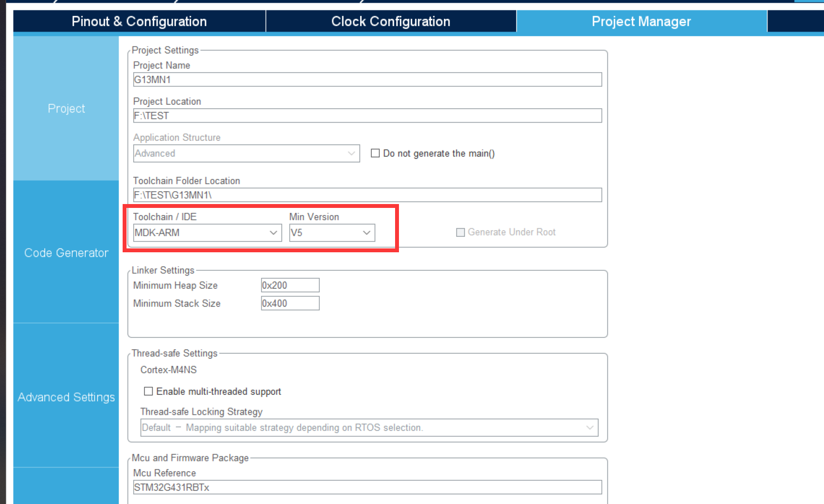
Task: Click the Mcu Reference label
Action: coord(164,473)
